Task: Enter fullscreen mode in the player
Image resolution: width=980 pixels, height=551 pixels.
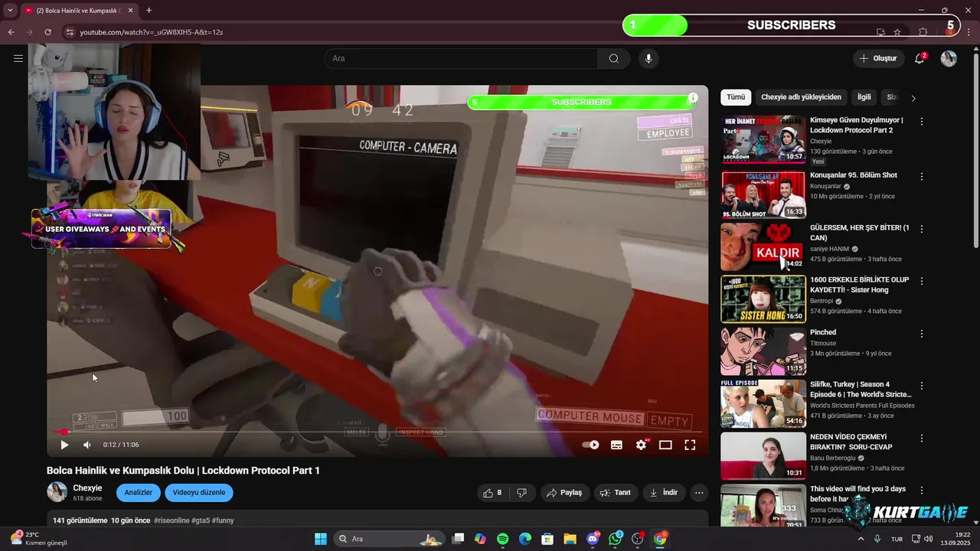Action: [x=690, y=445]
